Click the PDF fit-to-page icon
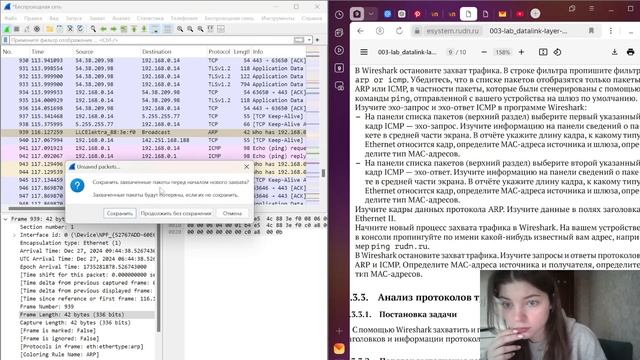 (x=543, y=52)
